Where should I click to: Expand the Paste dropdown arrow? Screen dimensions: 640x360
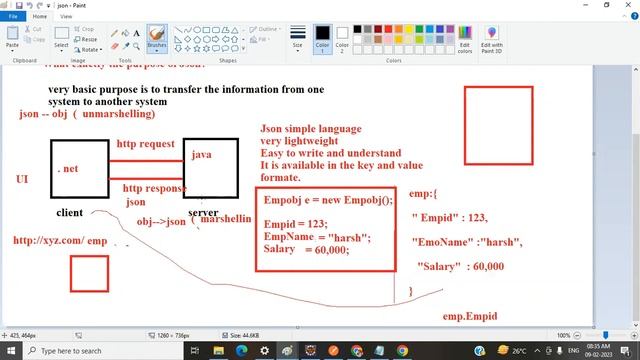click(x=12, y=50)
